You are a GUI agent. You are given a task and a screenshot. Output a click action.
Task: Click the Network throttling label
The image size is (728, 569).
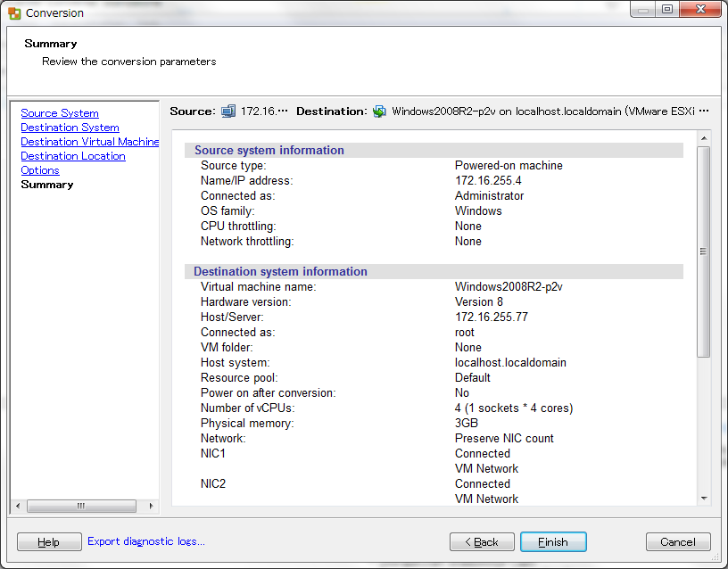247,242
